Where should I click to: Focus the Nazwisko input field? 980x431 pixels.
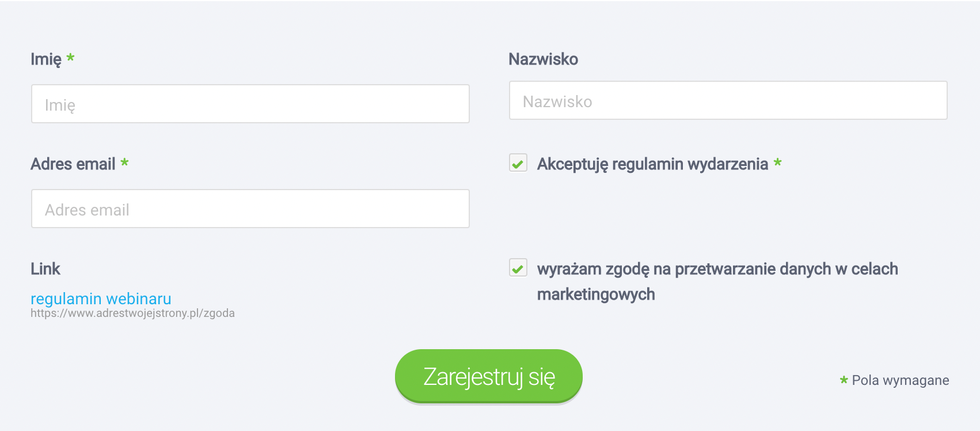click(728, 101)
